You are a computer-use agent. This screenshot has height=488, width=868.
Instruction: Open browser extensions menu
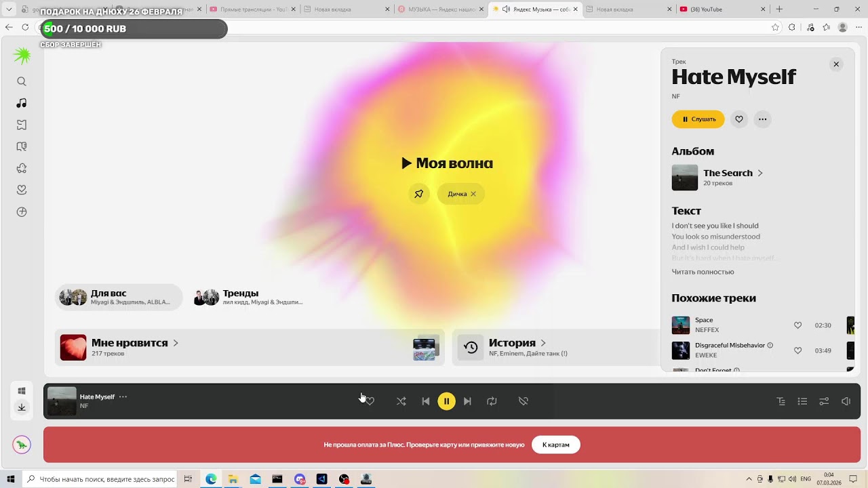point(792,27)
